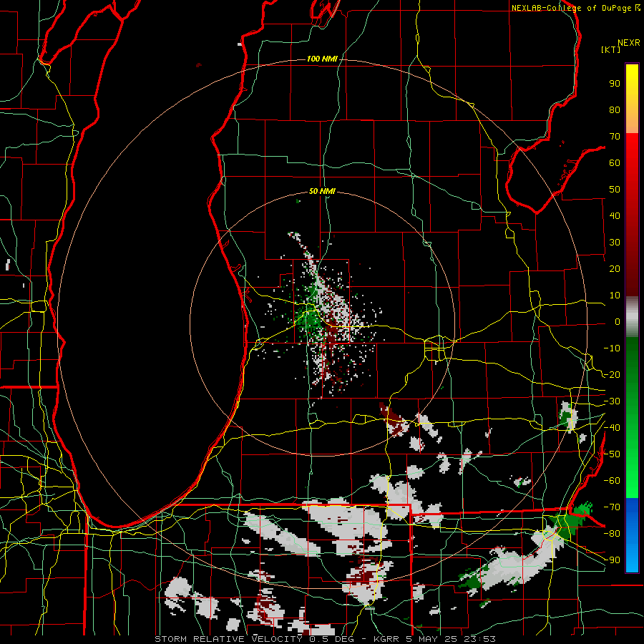Click the -70 value on velocity scale
The height and width of the screenshot is (644, 644).
(x=612, y=507)
